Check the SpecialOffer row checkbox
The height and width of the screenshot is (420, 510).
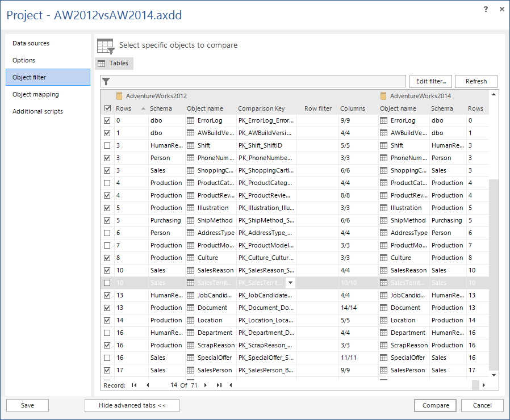[107, 358]
